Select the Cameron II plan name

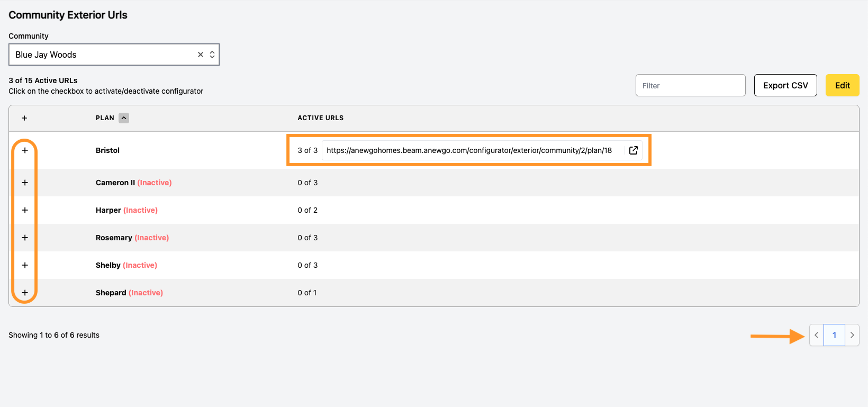point(115,183)
